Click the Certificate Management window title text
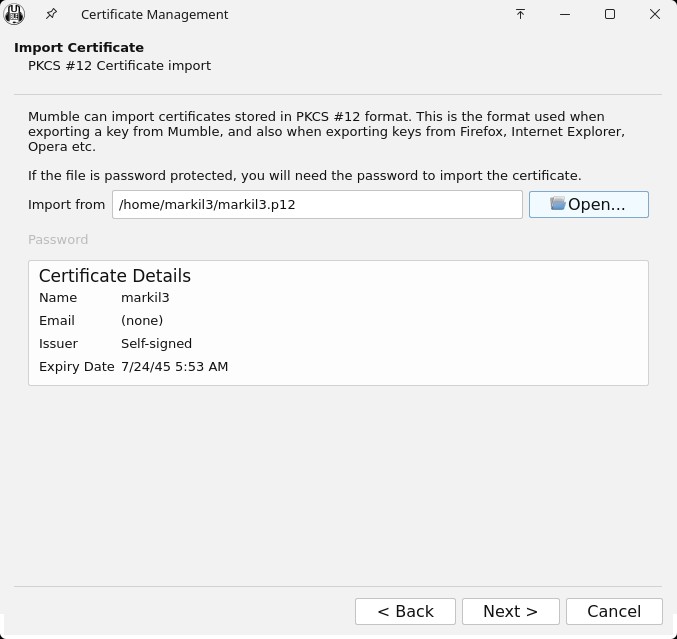 (x=154, y=15)
